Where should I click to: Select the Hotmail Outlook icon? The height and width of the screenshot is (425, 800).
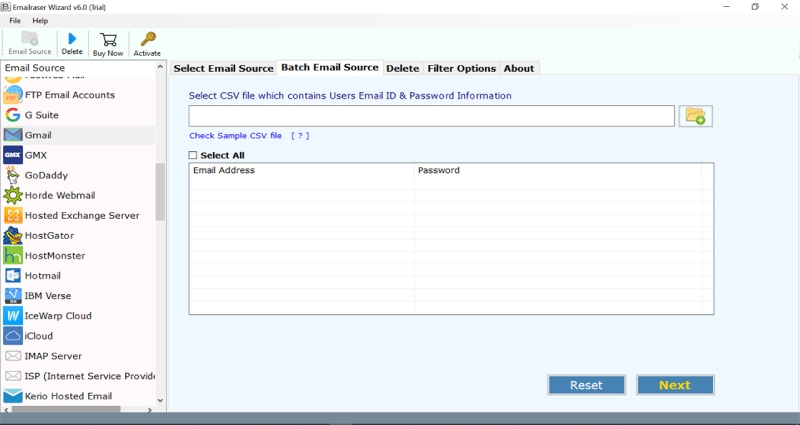tap(13, 276)
